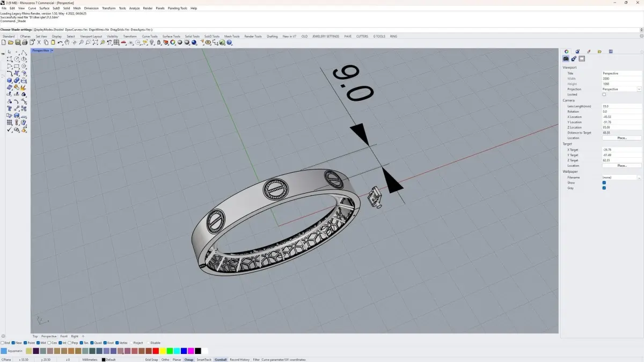Toggle the Point osnap checkbox

pos(25,343)
